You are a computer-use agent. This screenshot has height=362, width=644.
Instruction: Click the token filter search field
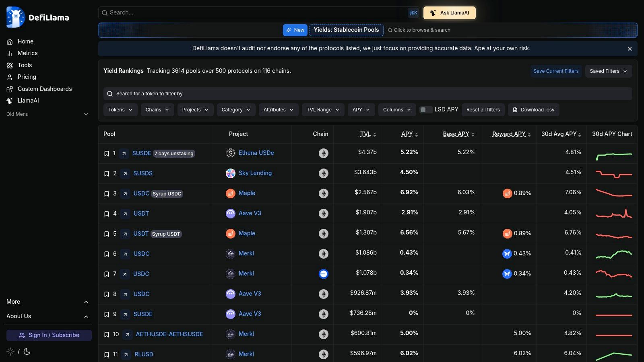[367, 94]
